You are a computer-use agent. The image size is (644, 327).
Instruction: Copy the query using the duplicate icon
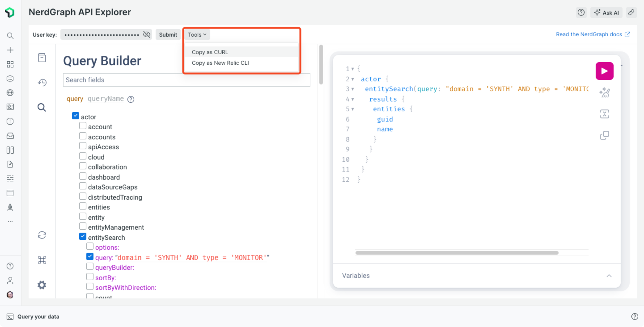605,136
